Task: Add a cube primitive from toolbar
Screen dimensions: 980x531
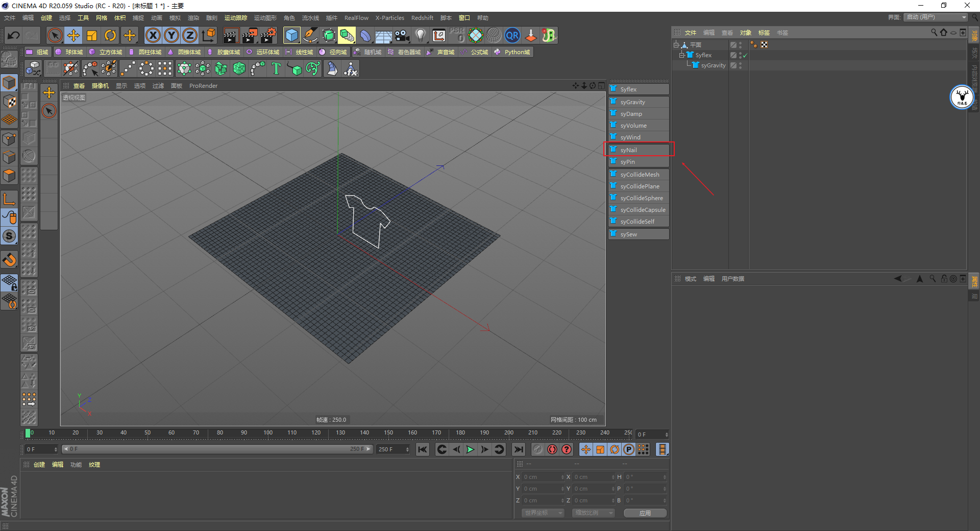Action: point(291,36)
